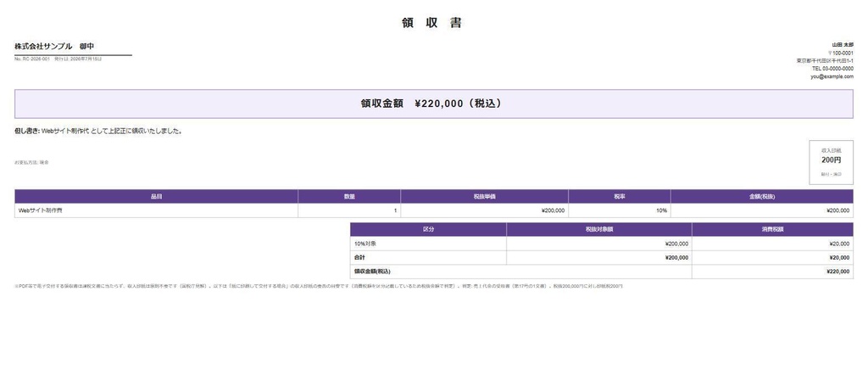This screenshot has width=868, height=387.
Task: Select the 10%対象 row label
Action: click(x=428, y=244)
